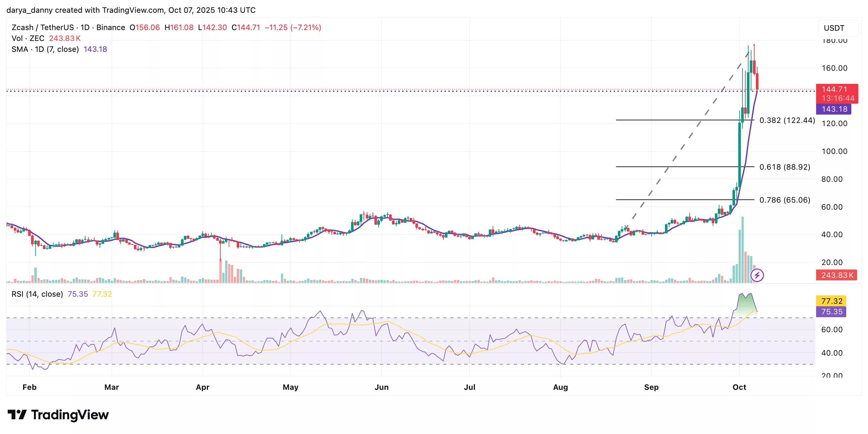Click the Oct label on the time axis
Screen dimensions: 868x434
[x=740, y=388]
